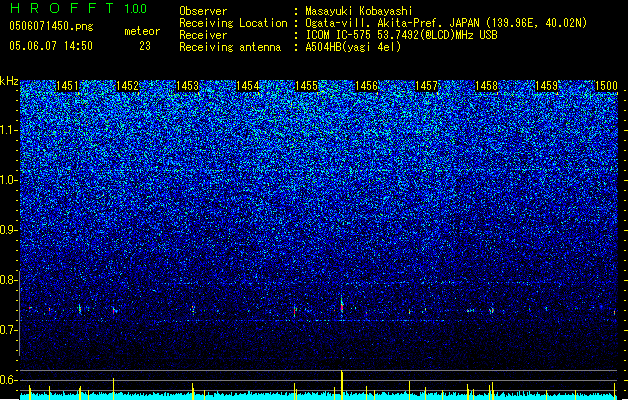Click the 1458 time marker
This screenshot has width=629, height=400.
coord(486,86)
